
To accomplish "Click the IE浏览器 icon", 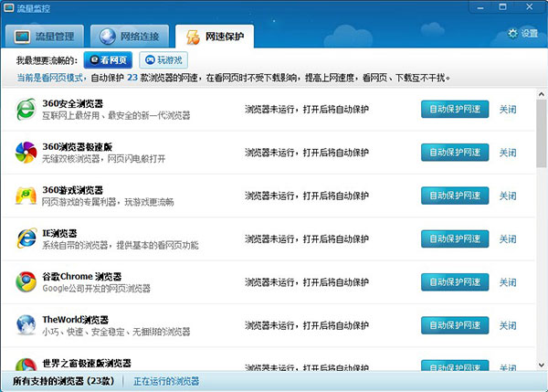I will (26, 238).
